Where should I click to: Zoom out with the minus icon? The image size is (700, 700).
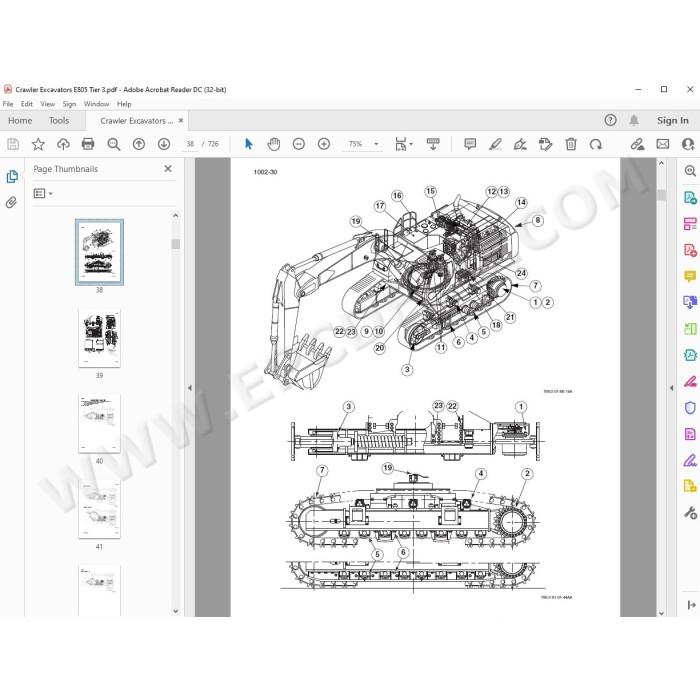[x=299, y=144]
